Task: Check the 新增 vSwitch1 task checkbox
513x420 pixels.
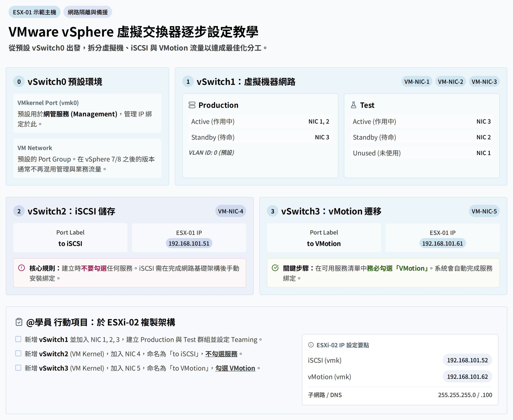Action: tap(18, 339)
